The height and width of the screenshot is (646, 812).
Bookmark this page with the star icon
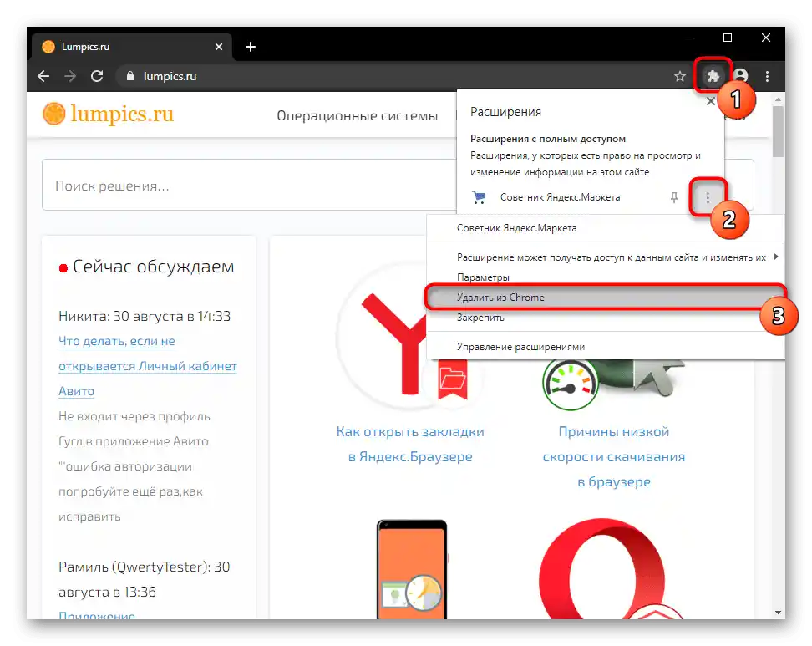(x=680, y=77)
